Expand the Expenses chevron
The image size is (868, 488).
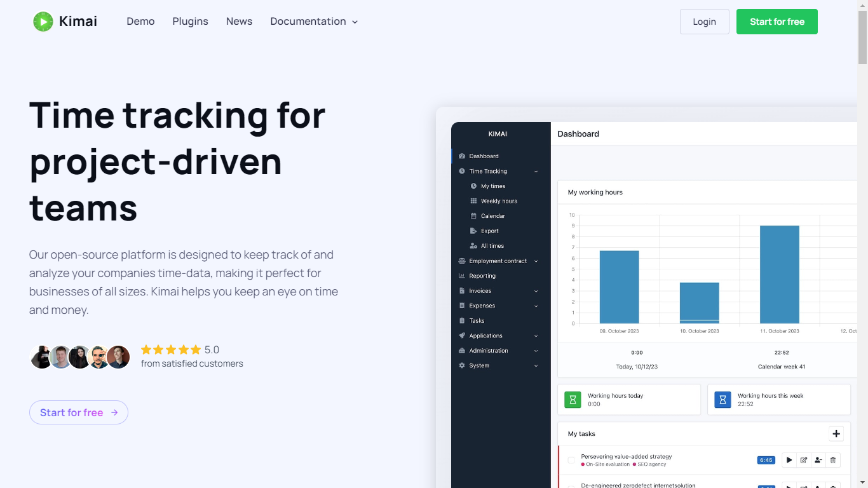[x=536, y=306]
